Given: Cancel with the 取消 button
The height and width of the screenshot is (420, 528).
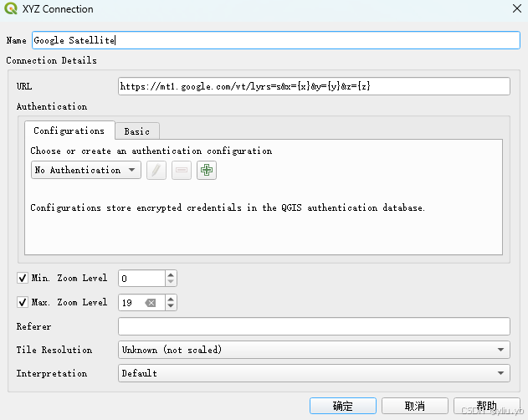Looking at the screenshot, I should coord(415,406).
